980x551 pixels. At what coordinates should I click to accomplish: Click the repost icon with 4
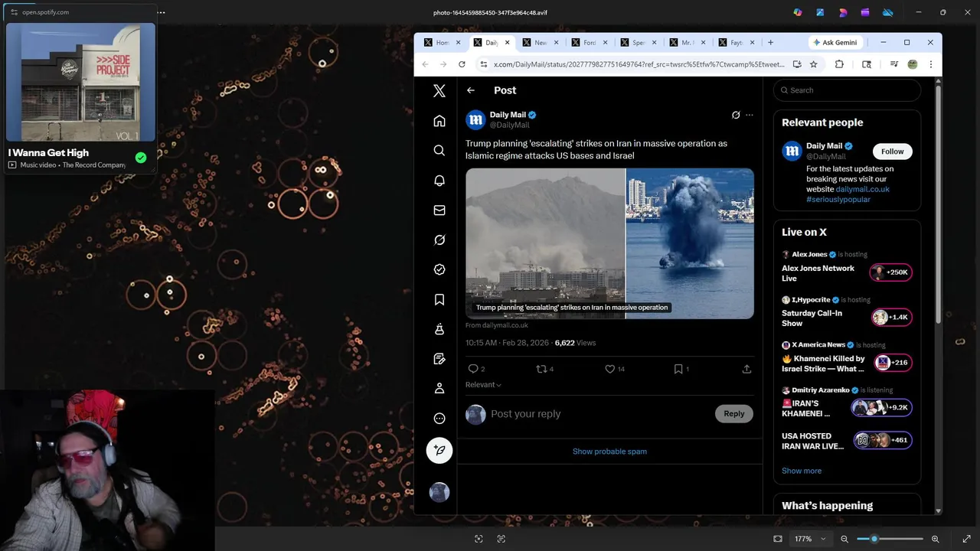coord(542,369)
